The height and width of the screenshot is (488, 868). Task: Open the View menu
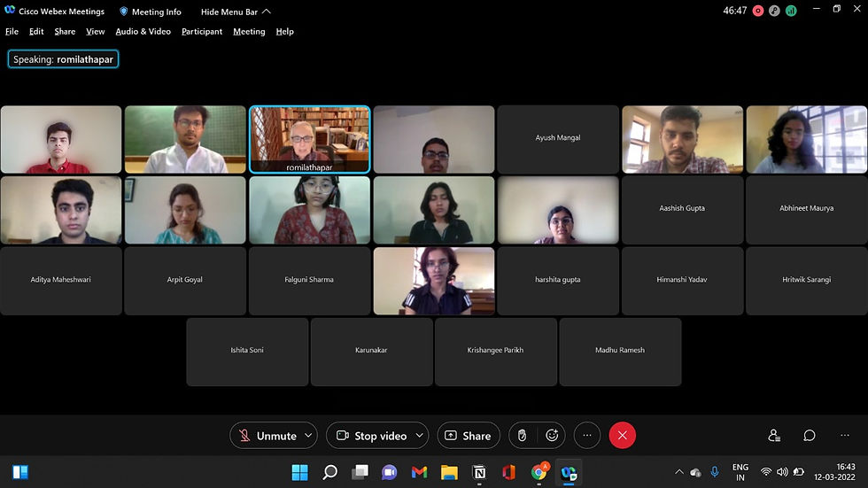tap(96, 32)
